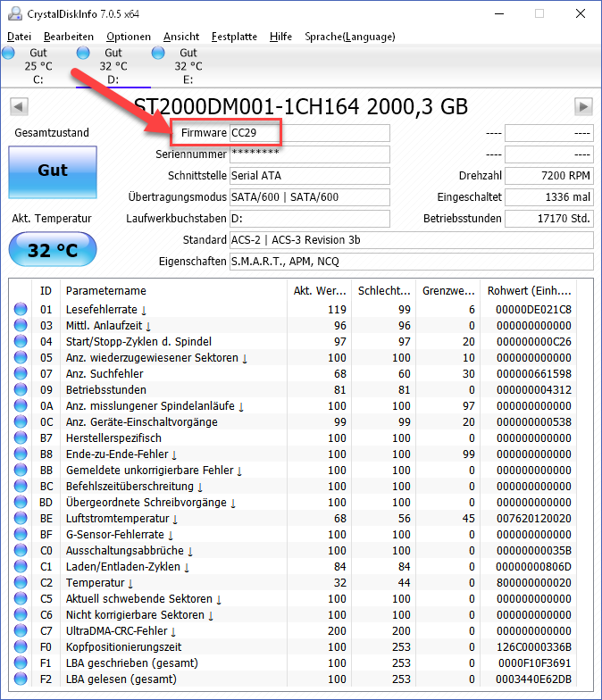This screenshot has width=602, height=700.
Task: Click the Eigenschaften field S.M.A.R.T., APM, NCQ
Action: coord(411,262)
